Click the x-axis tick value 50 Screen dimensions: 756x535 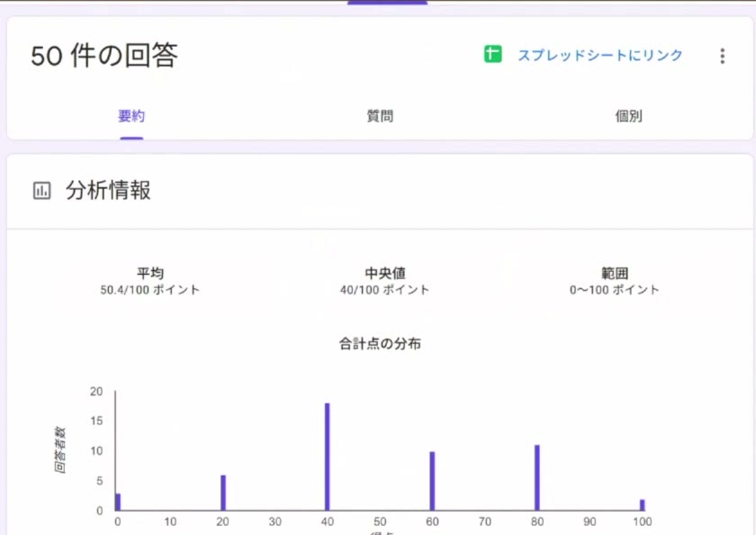point(380,521)
